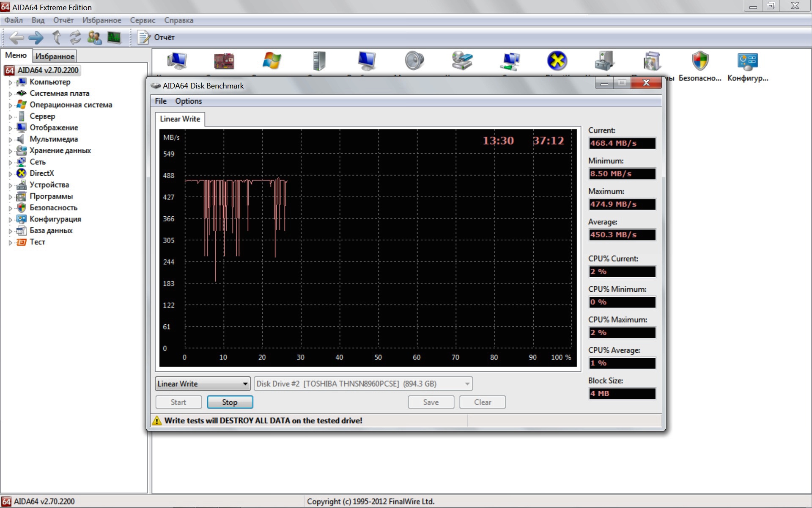Open the Сервис menu
The width and height of the screenshot is (812, 508).
coord(142,20)
